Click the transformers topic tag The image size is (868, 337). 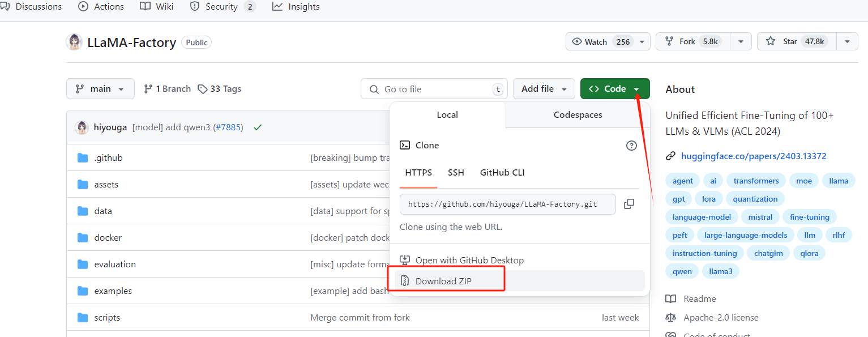click(x=756, y=181)
